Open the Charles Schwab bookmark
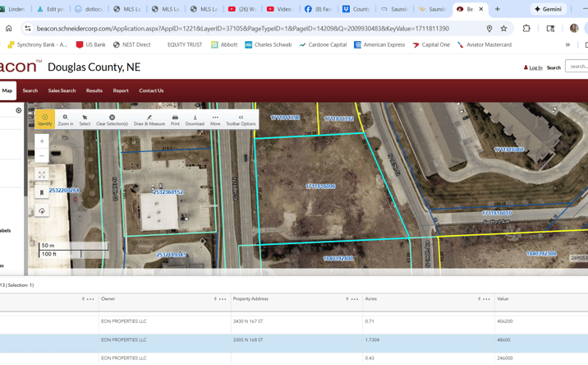This screenshot has width=588, height=365. [268, 44]
